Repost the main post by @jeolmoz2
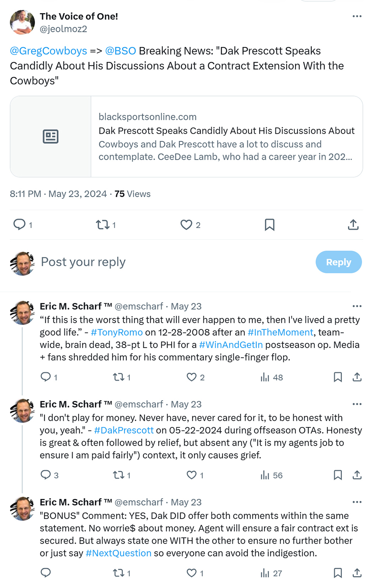373x588 pixels. point(103,225)
